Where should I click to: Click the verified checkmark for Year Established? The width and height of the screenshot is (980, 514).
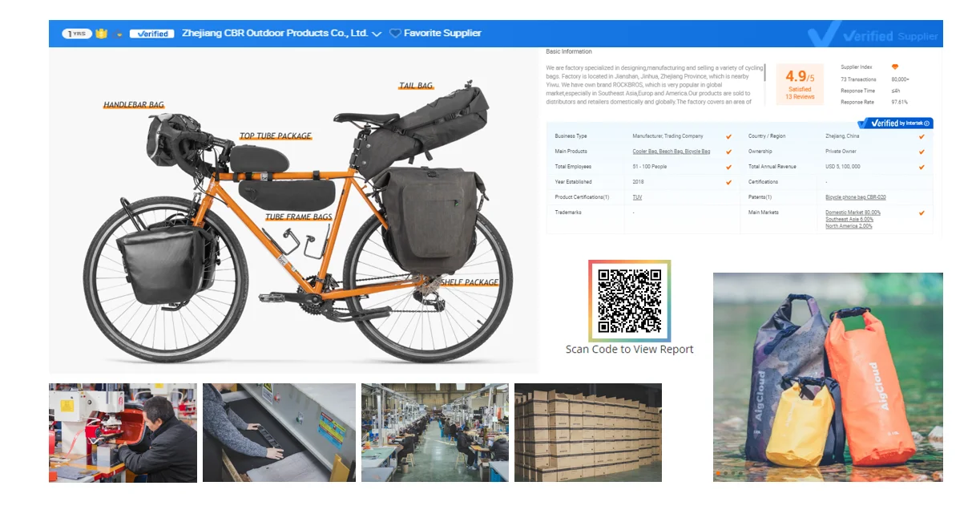(x=728, y=182)
